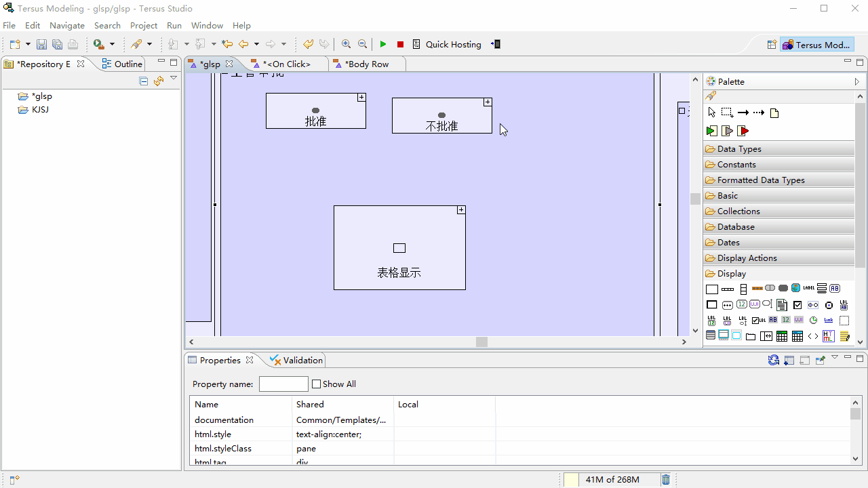This screenshot has height=488, width=868.
Task: Pick the HTML display element icon
Action: pos(829,335)
